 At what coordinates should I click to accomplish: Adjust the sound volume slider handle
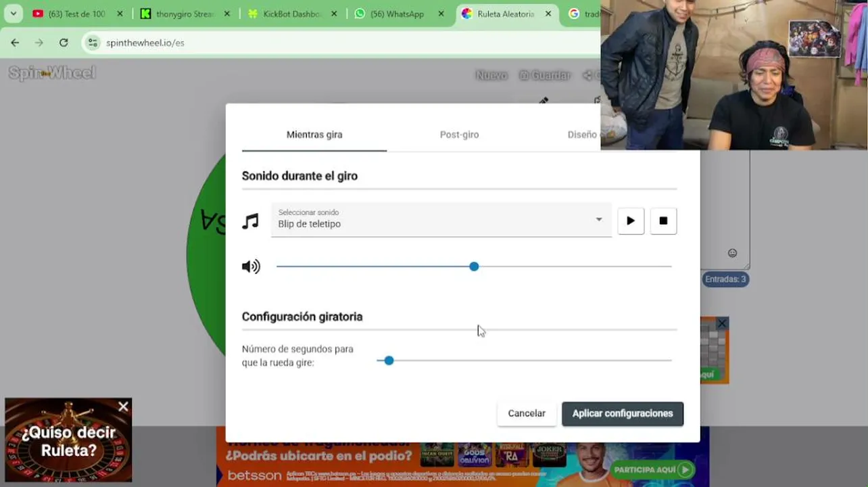474,266
